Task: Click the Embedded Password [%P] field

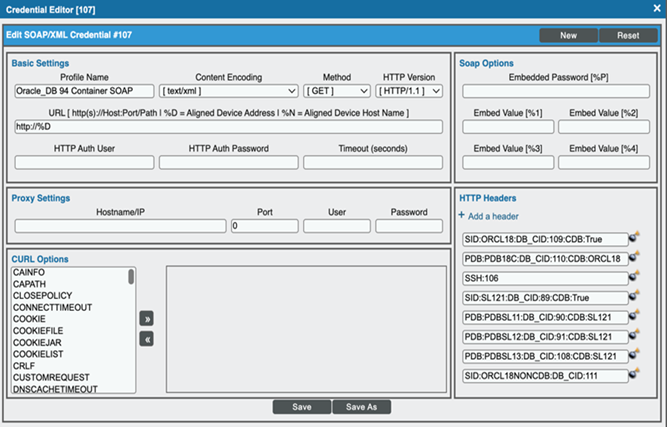Action: [x=556, y=91]
